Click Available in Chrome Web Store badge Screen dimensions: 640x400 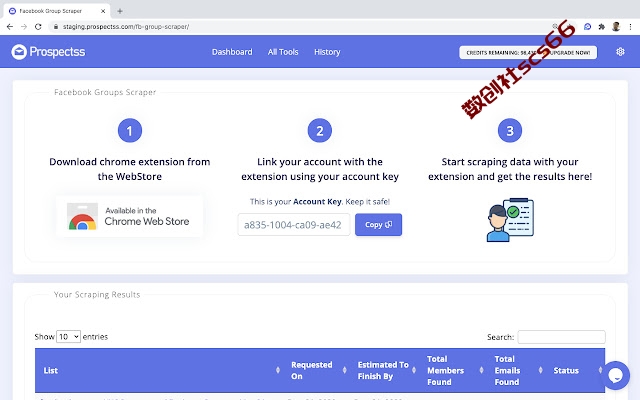(129, 216)
